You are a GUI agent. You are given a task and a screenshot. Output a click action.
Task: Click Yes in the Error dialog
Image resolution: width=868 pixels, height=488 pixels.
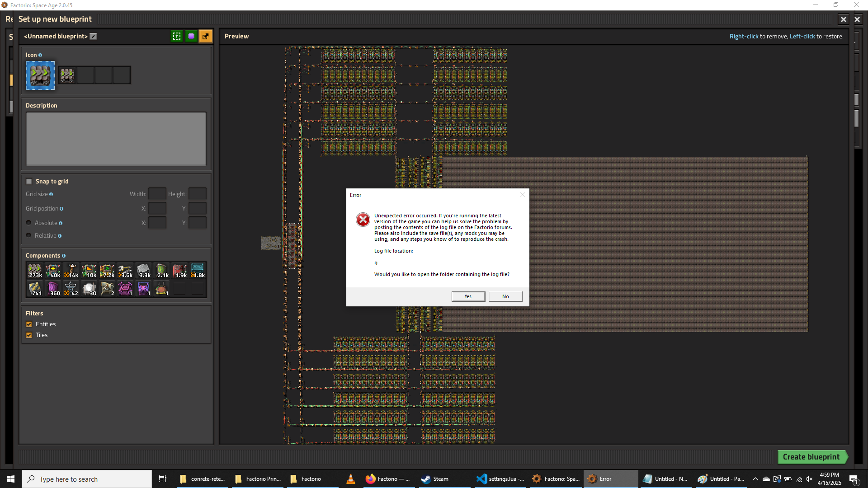[468, 296]
